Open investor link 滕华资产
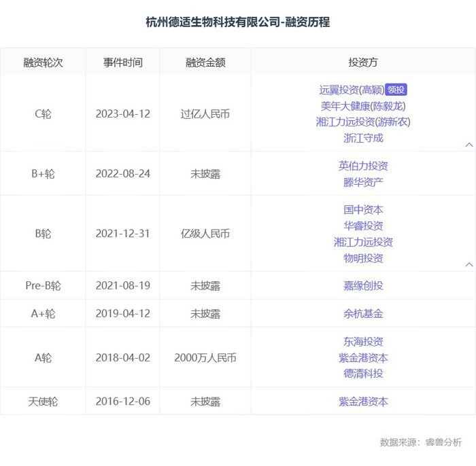The height and width of the screenshot is (466, 476). [363, 182]
